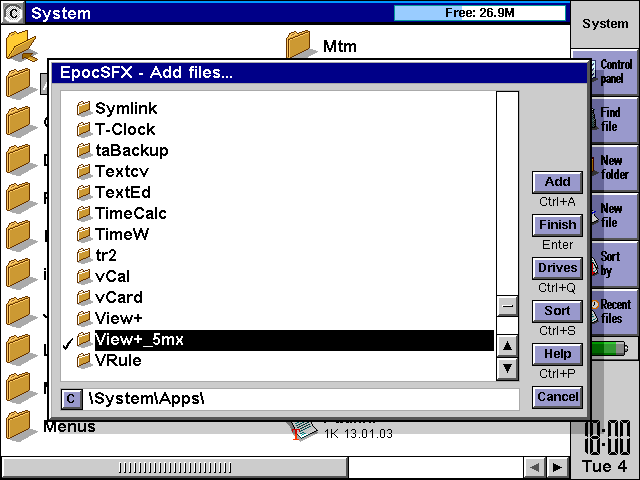Select the vCal entry name
The height and width of the screenshot is (480, 640).
(x=113, y=276)
